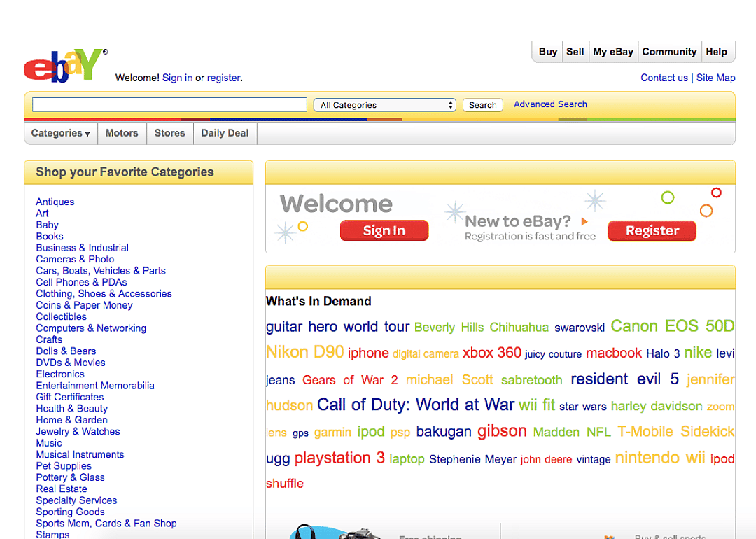Click the playstation 3 tag

[339, 458]
